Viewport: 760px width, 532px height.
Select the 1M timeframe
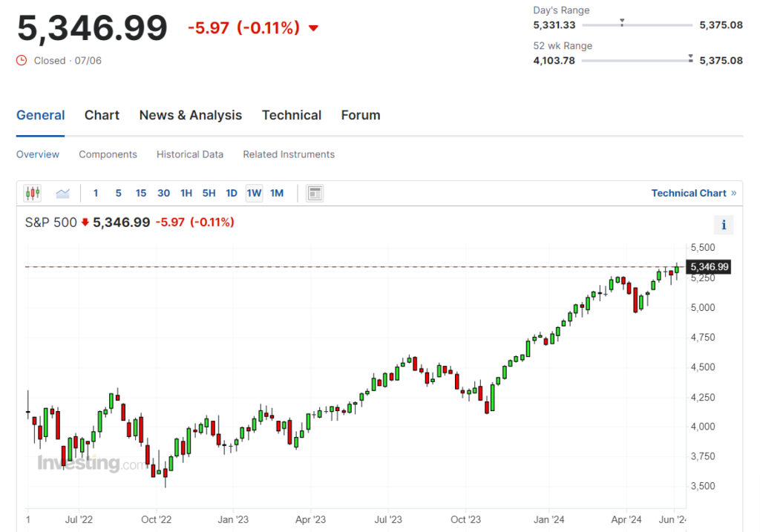pos(276,193)
